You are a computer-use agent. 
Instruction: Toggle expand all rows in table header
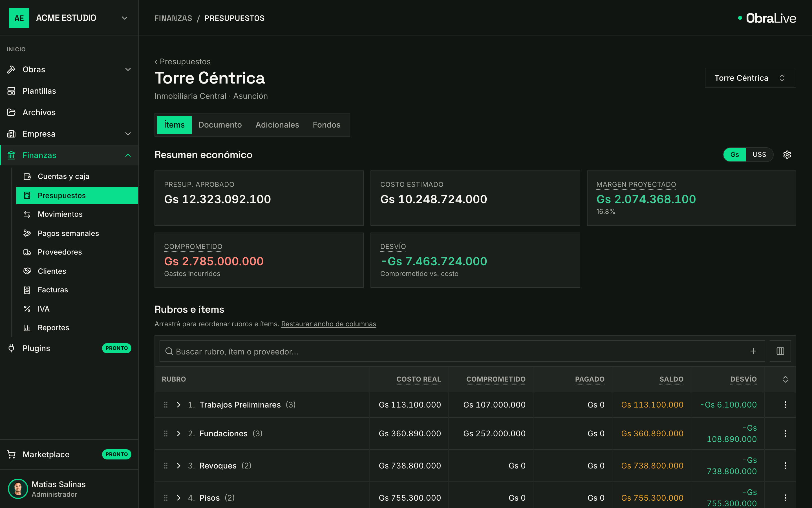point(785,379)
